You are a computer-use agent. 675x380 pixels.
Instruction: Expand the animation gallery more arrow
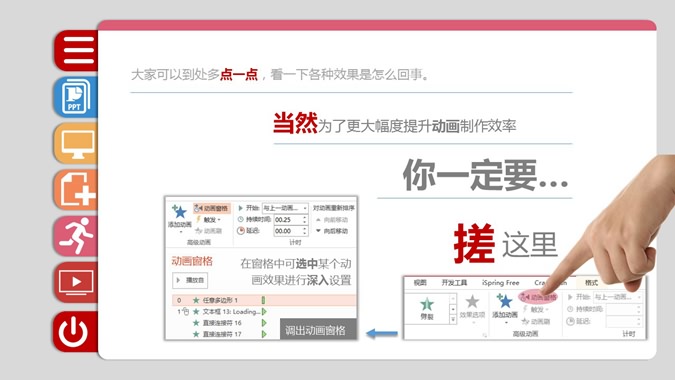tap(453, 320)
